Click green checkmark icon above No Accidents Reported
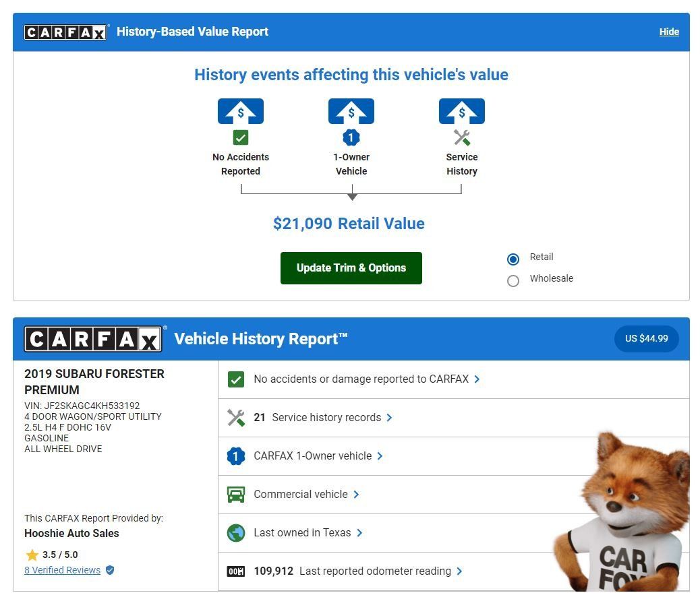 [x=241, y=137]
